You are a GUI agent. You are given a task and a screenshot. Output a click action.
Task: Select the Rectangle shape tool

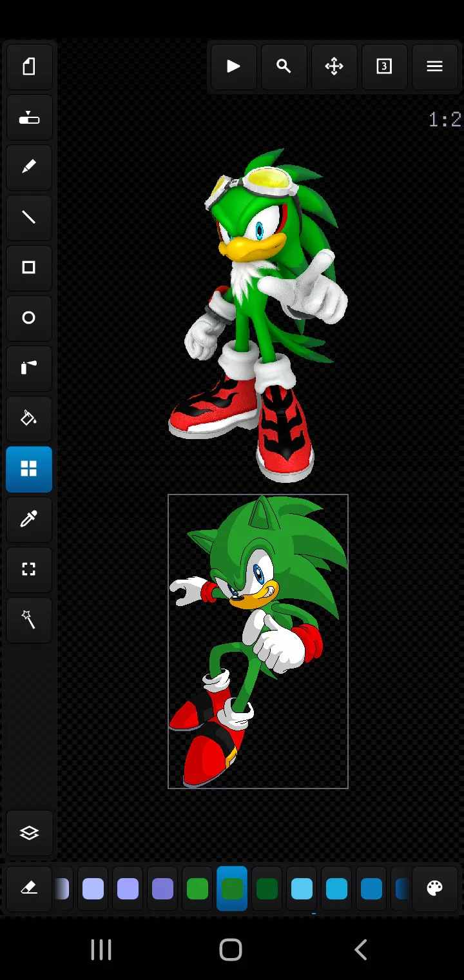(x=29, y=268)
